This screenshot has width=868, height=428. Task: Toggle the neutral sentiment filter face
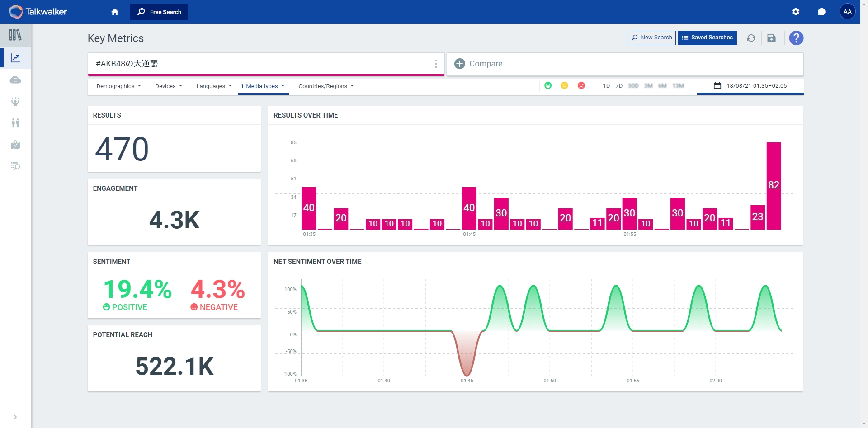[x=564, y=85]
